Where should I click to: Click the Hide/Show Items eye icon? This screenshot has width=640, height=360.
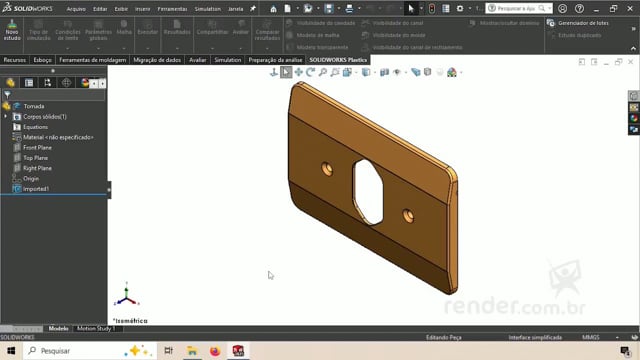(x=397, y=72)
